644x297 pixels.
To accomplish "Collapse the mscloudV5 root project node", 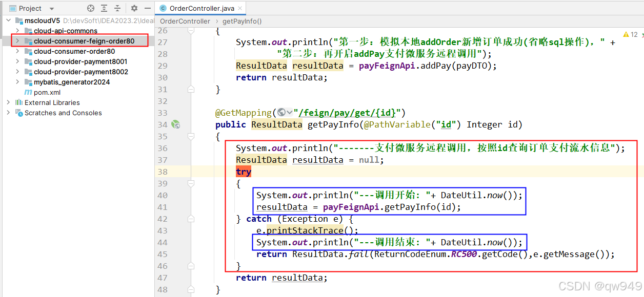I will pyautogui.click(x=8, y=20).
